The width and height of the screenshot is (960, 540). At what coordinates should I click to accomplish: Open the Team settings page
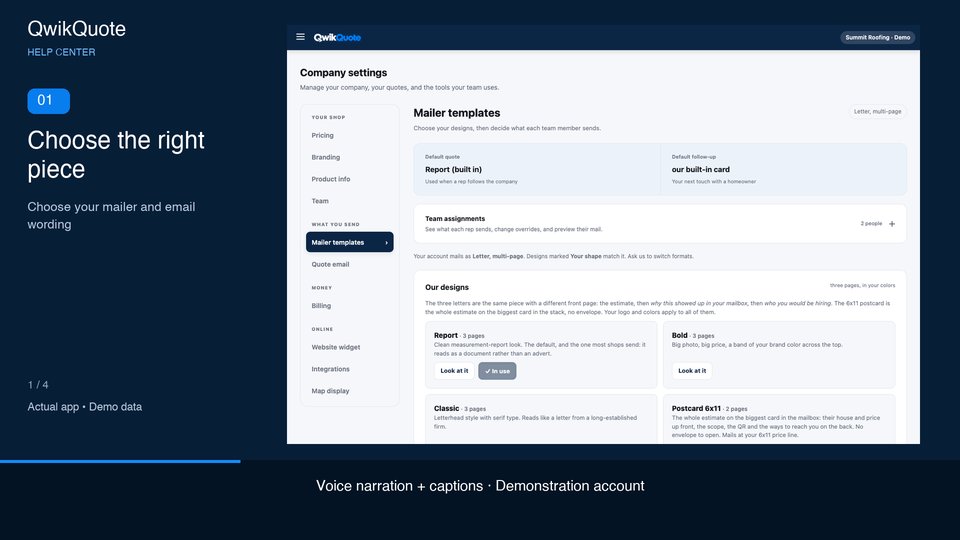point(320,201)
